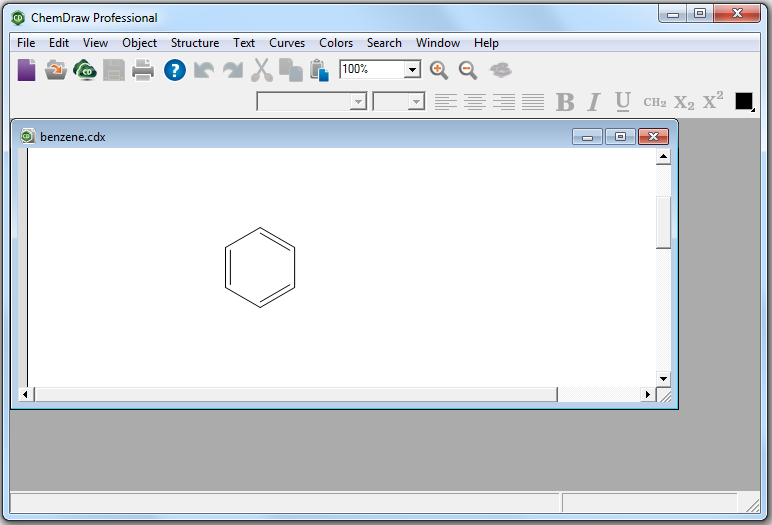The height and width of the screenshot is (525, 772).
Task: Click the benzene.cdx document icon
Action: point(28,136)
